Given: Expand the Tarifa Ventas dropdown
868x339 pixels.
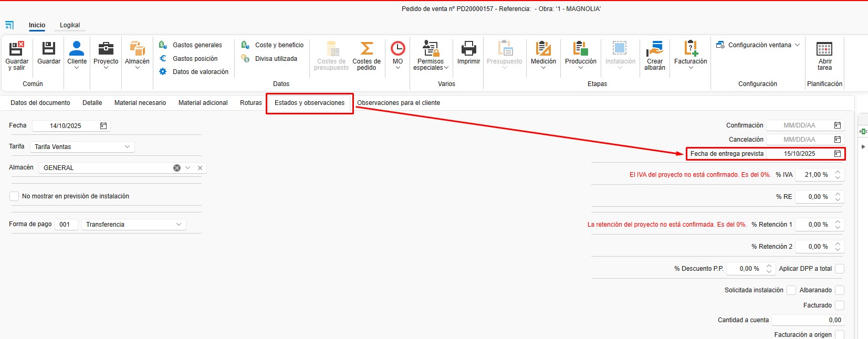Looking at the screenshot, I should coord(127,147).
